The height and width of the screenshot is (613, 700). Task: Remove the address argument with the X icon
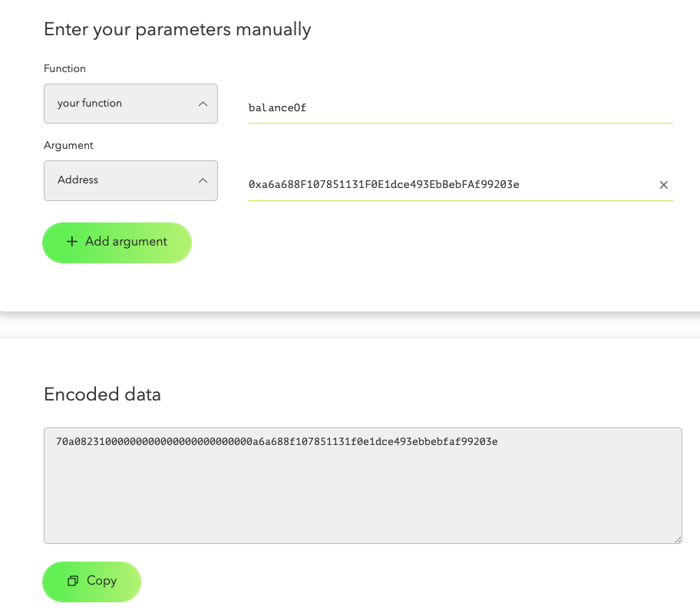point(664,185)
